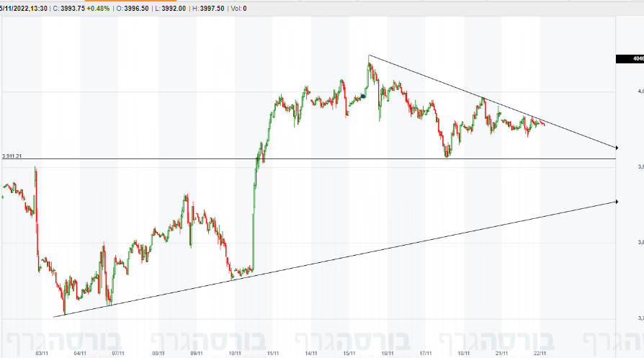Click the +0.48% change value
The height and width of the screenshot is (358, 644).
pos(99,9)
